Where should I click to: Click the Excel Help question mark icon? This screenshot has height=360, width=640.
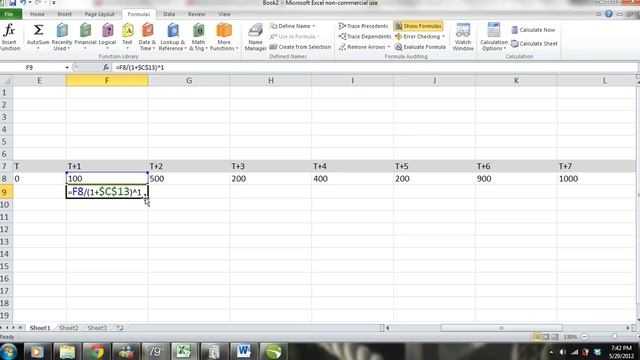[609, 14]
